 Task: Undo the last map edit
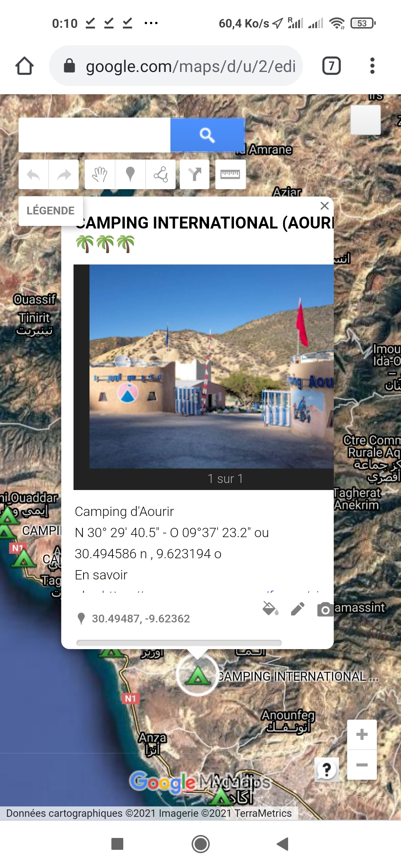33,174
